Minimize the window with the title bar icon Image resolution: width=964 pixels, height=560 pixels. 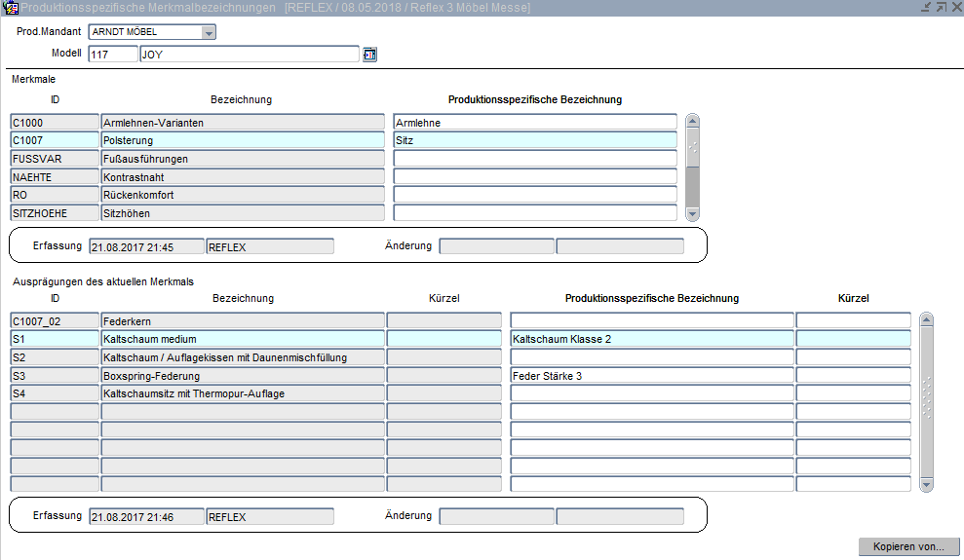(925, 8)
